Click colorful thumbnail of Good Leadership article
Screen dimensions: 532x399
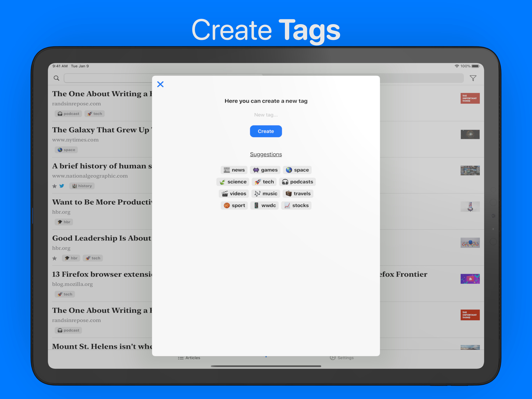point(470,243)
